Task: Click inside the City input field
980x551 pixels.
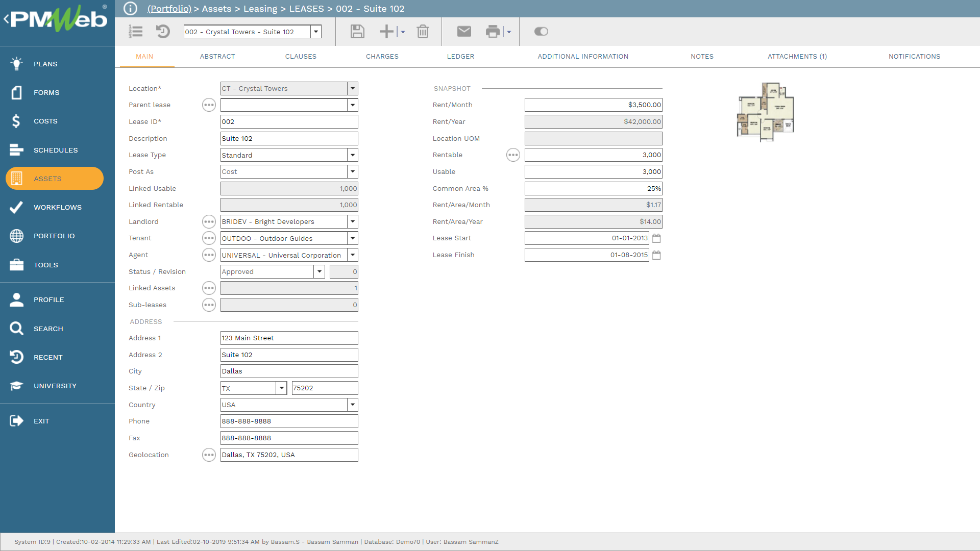Action: tap(289, 371)
